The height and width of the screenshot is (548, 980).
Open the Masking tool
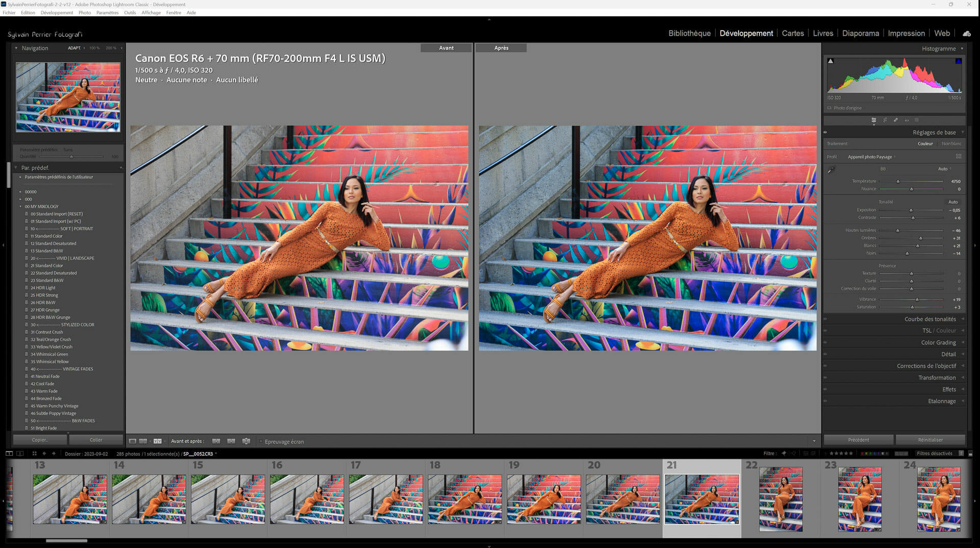(917, 120)
